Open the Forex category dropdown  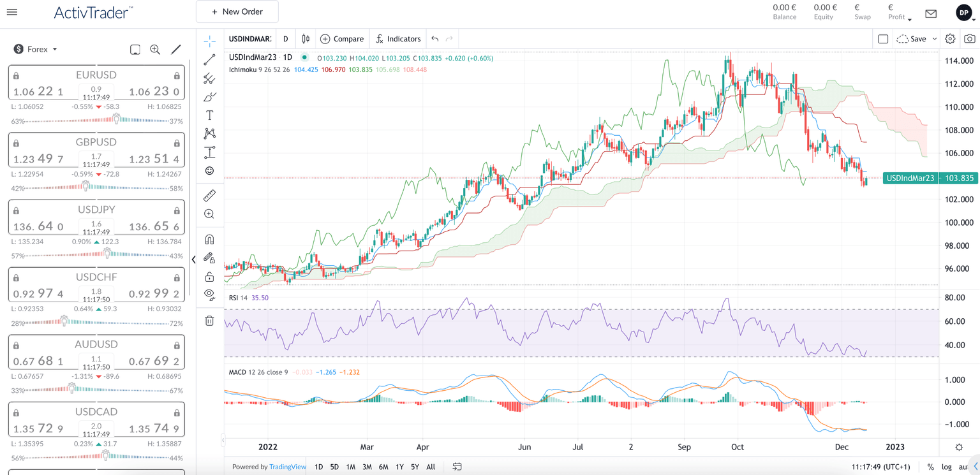click(x=36, y=49)
